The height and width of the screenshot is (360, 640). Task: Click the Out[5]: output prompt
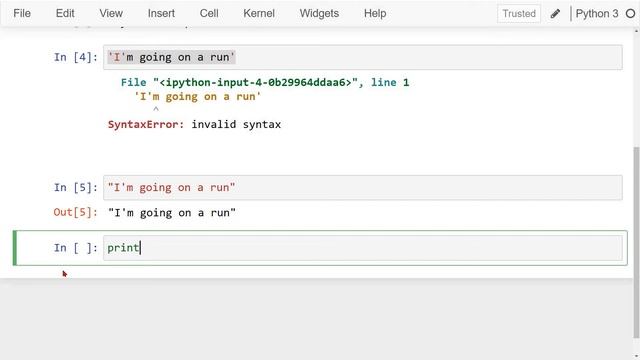coord(76,213)
